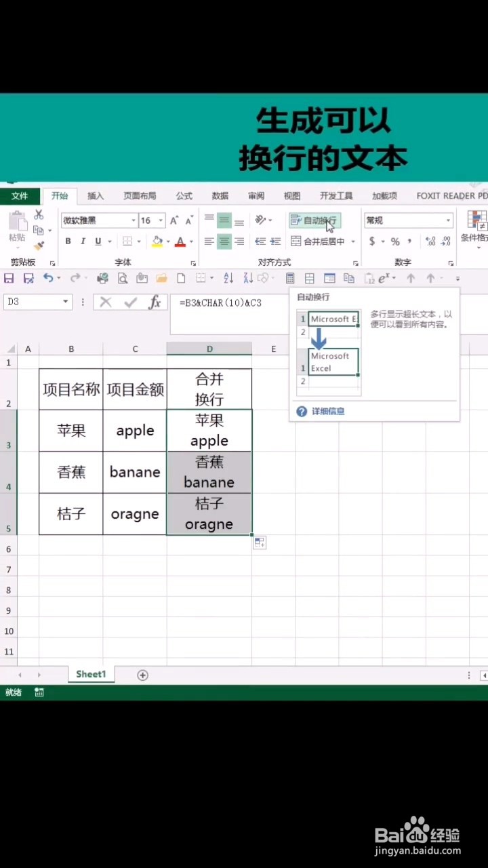
Task: Open the 文件 file menu
Action: (20, 196)
